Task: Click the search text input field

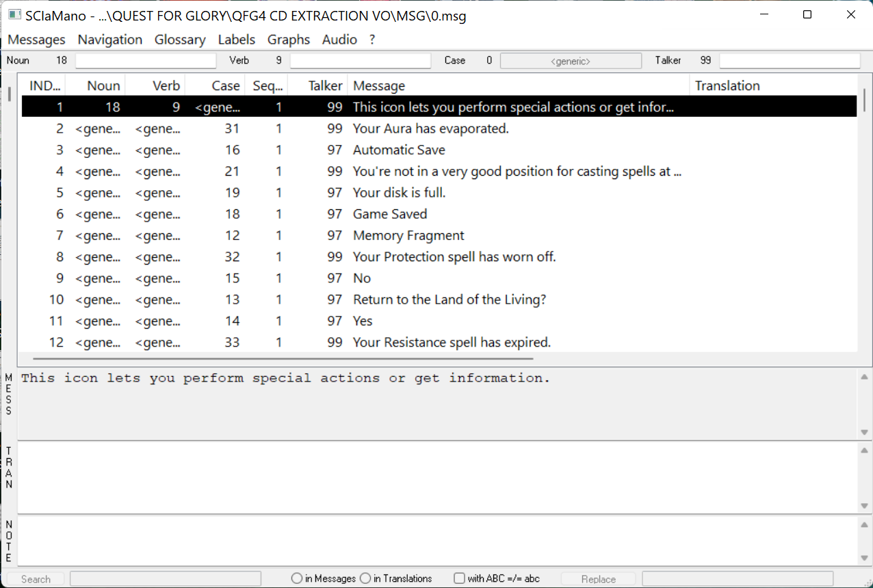Action: point(166,579)
